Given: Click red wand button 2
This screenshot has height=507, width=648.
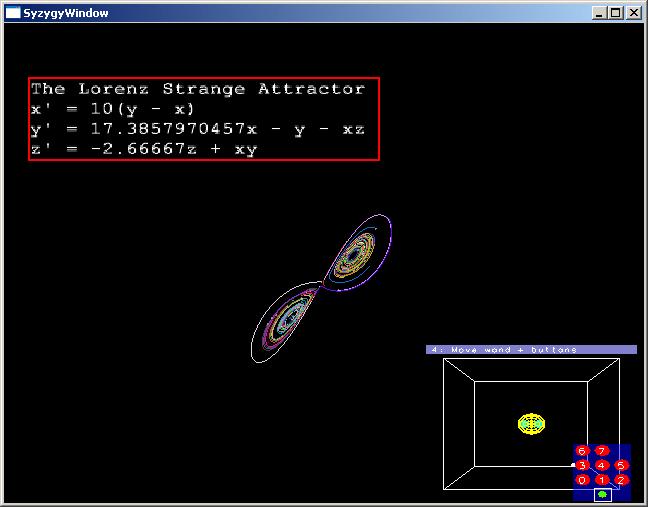Looking at the screenshot, I should pyautogui.click(x=621, y=480).
